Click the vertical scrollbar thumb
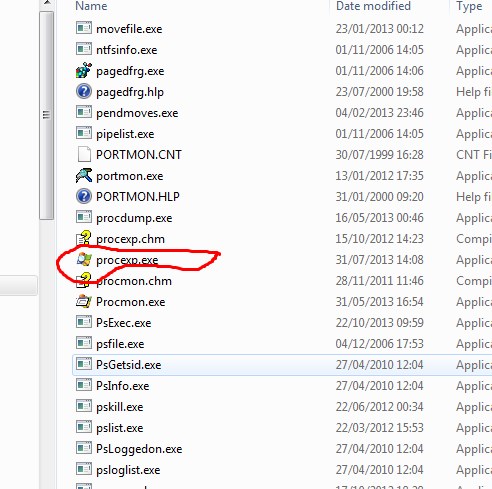This screenshot has width=492, height=489. point(47,115)
